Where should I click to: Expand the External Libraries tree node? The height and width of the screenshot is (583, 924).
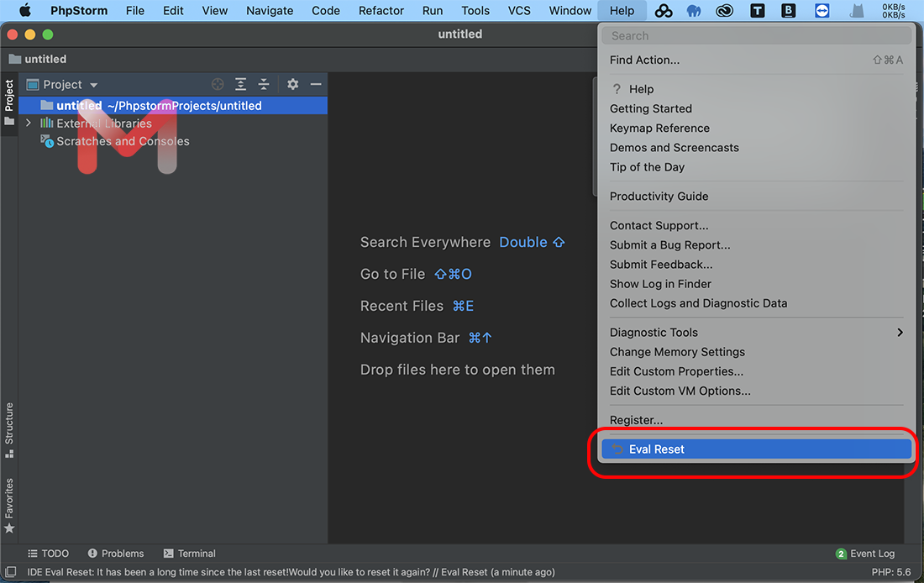click(x=29, y=123)
